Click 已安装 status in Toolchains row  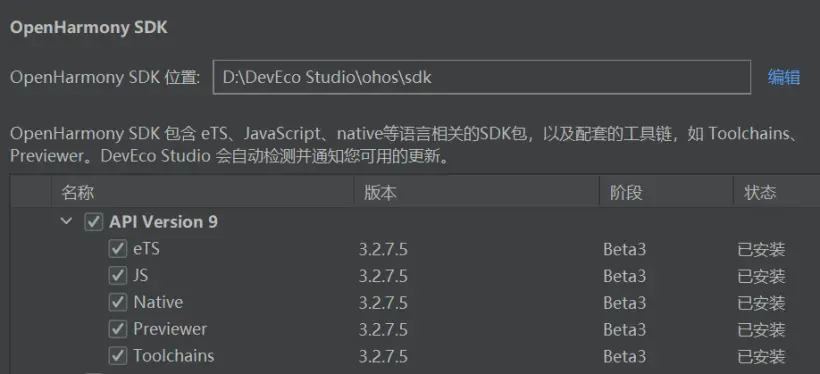(761, 356)
